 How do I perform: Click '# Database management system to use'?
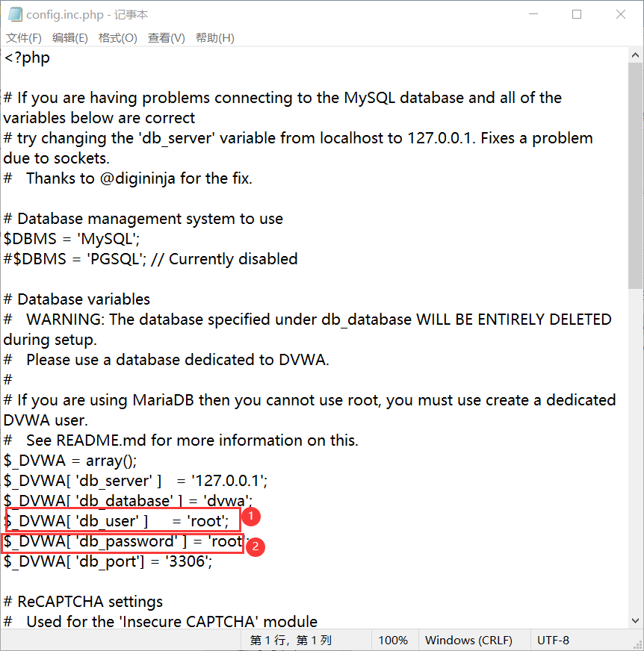click(143, 219)
